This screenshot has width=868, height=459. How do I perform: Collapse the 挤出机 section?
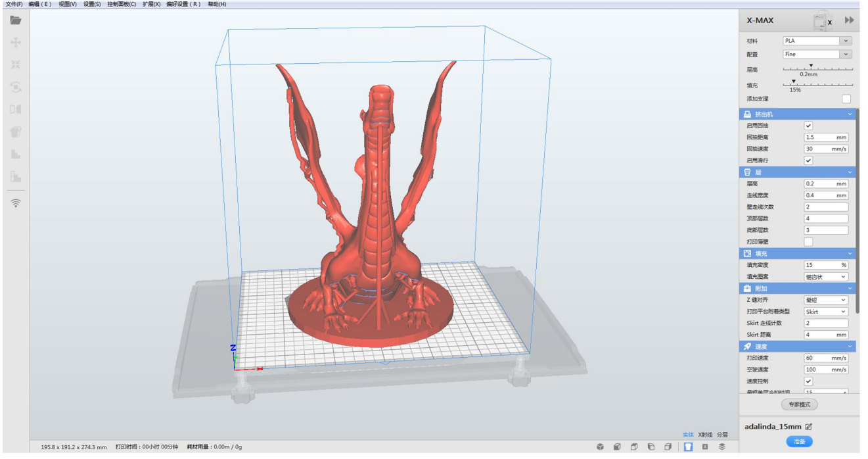pyautogui.click(x=850, y=114)
